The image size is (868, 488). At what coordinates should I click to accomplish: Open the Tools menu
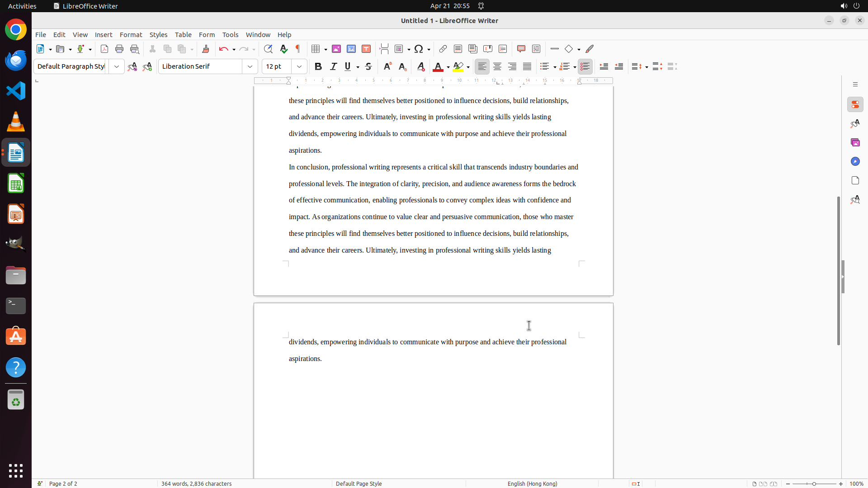pos(230,35)
